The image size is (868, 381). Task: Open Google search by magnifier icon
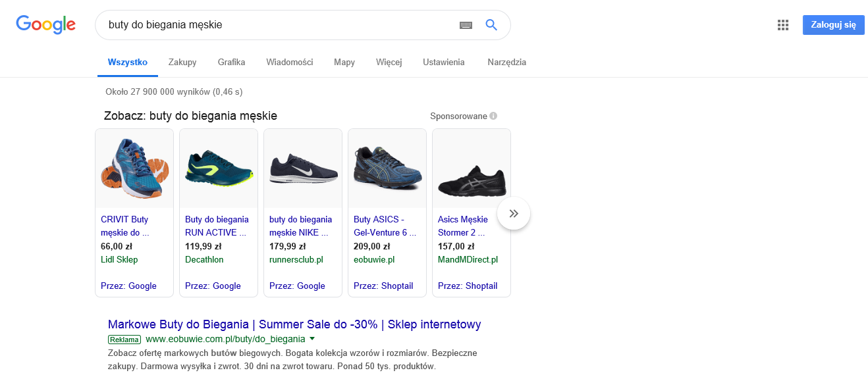[491, 24]
